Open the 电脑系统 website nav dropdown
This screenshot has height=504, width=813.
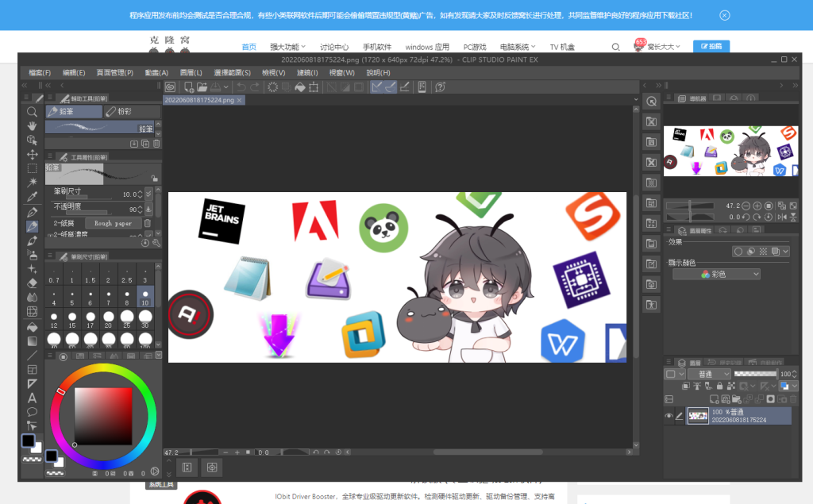click(518, 47)
